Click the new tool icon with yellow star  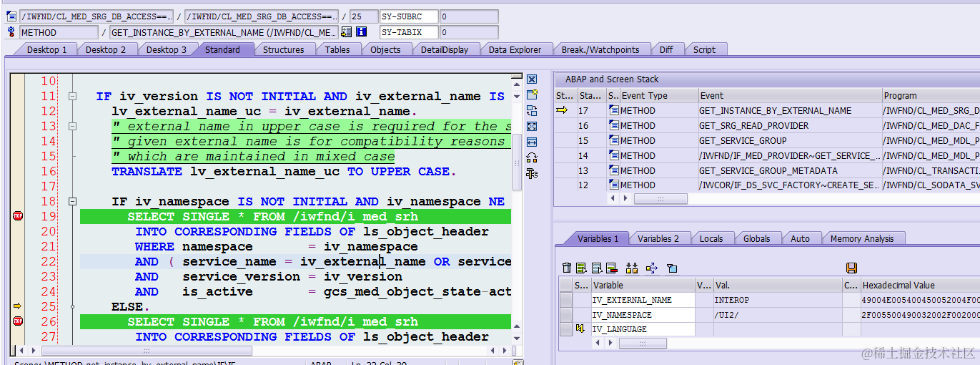tap(532, 94)
